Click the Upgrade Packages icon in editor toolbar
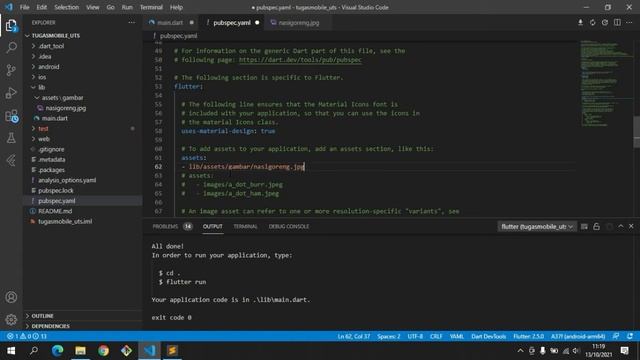 point(592,22)
